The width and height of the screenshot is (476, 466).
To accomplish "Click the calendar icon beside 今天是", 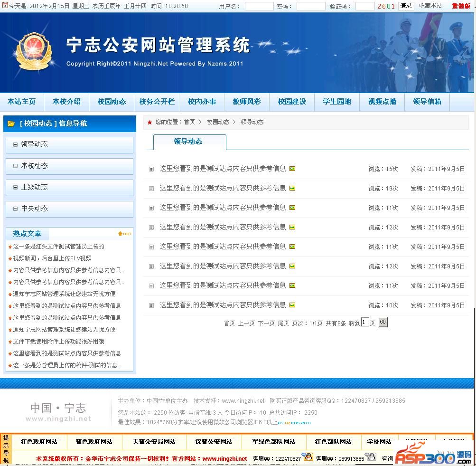I will 5,6.
